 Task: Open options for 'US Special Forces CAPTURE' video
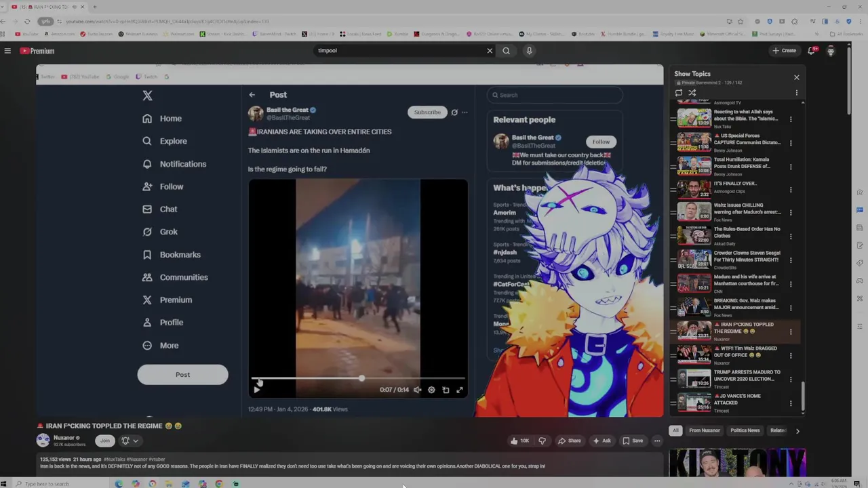pyautogui.click(x=791, y=143)
